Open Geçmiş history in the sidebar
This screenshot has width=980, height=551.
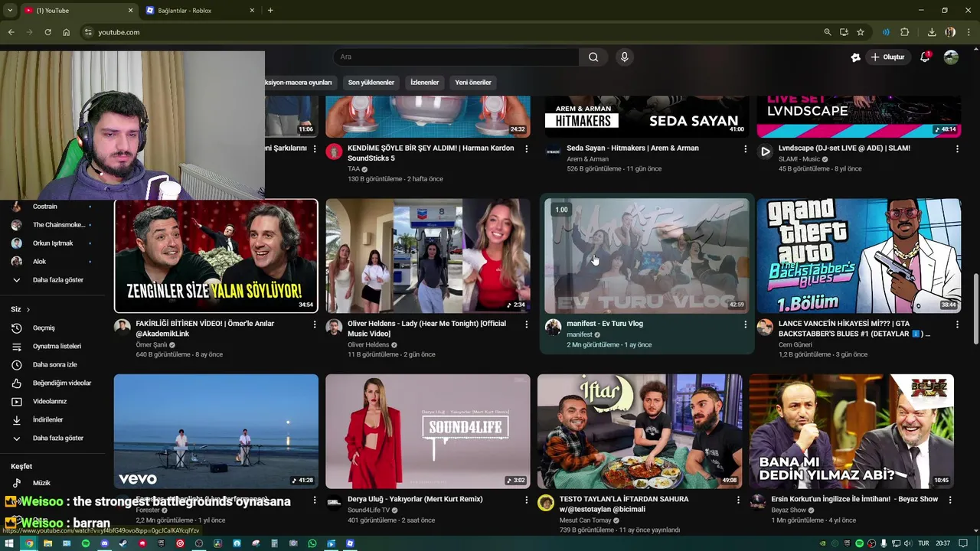click(54, 328)
